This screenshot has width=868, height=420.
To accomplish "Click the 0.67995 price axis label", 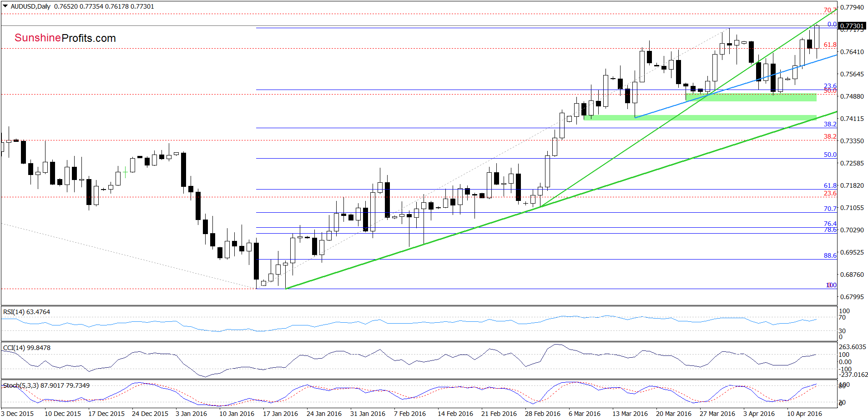I will 852,297.
